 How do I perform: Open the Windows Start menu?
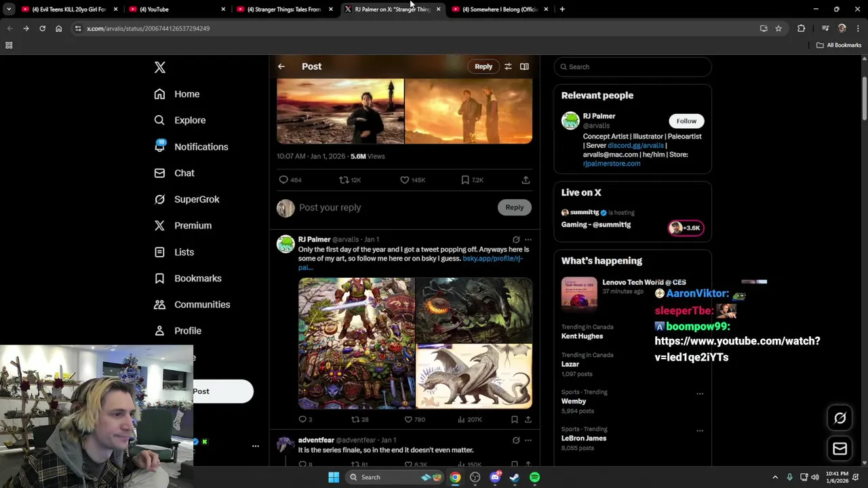tap(334, 477)
